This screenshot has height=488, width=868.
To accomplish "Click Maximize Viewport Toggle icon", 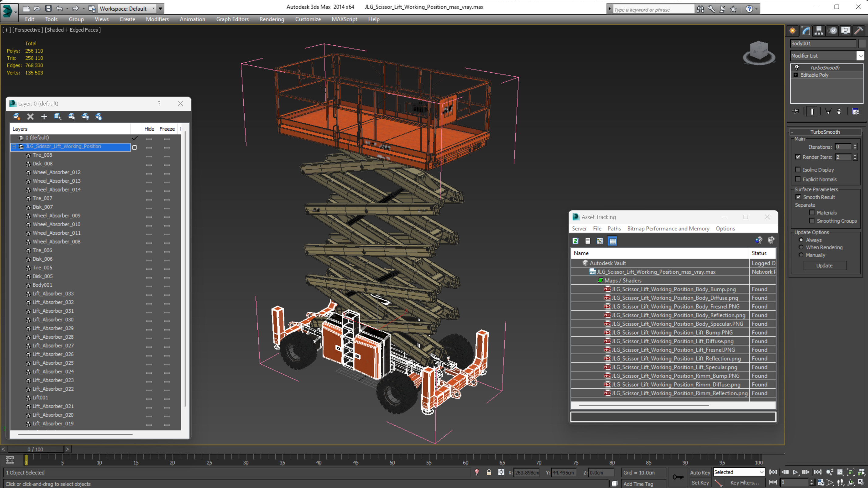I will pyautogui.click(x=861, y=482).
